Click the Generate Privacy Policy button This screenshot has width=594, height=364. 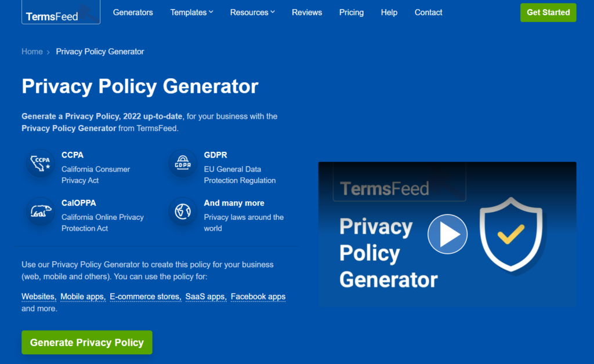coord(87,343)
